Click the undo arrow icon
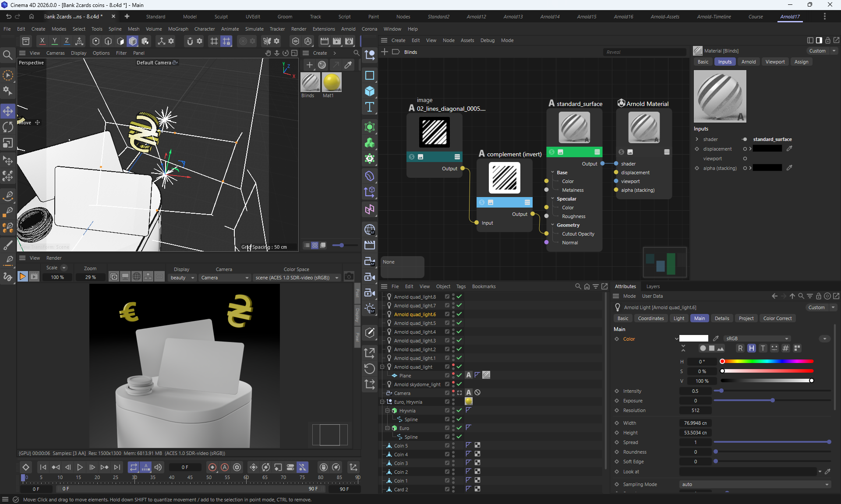The width and height of the screenshot is (841, 504). 8,17
